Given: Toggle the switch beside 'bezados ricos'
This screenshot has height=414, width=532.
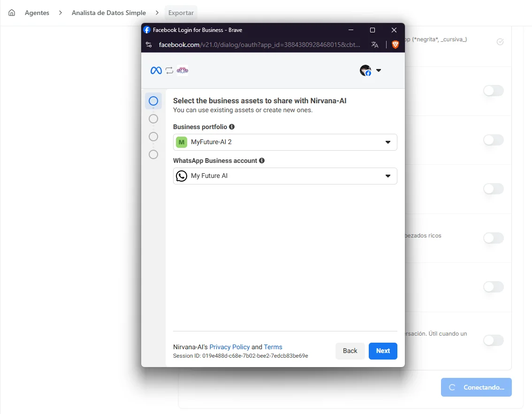Looking at the screenshot, I should coord(494,238).
